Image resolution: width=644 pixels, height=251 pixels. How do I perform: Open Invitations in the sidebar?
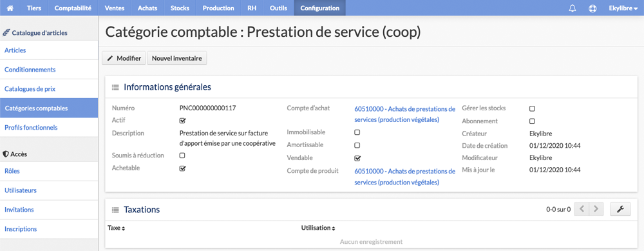click(x=49, y=210)
